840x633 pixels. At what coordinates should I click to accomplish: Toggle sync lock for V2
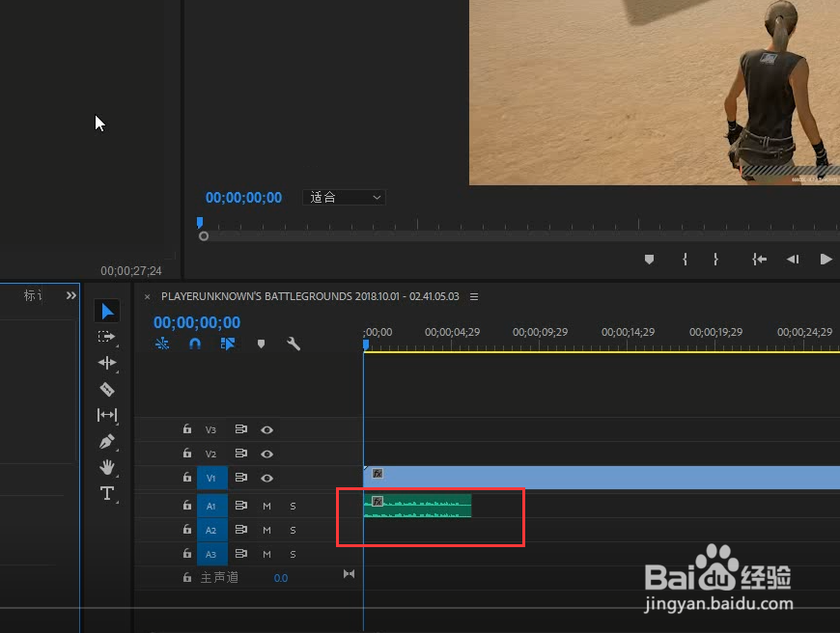click(x=241, y=454)
